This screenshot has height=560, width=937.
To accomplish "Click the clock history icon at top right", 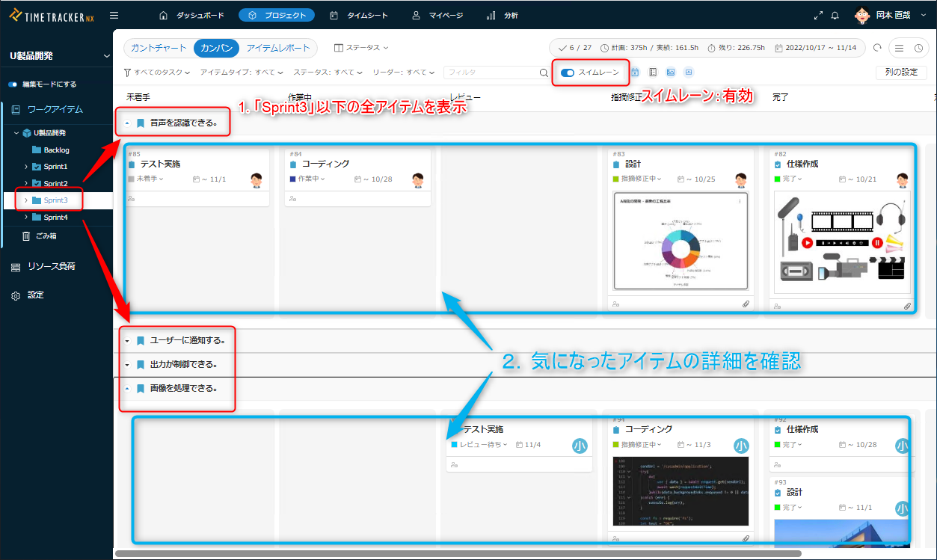I will (918, 48).
